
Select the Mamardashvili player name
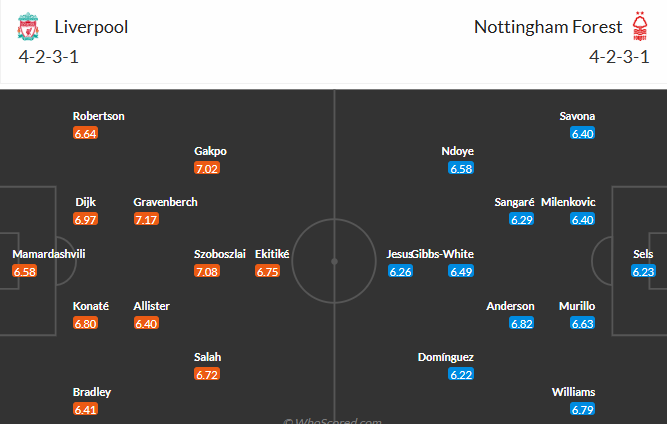(49, 254)
